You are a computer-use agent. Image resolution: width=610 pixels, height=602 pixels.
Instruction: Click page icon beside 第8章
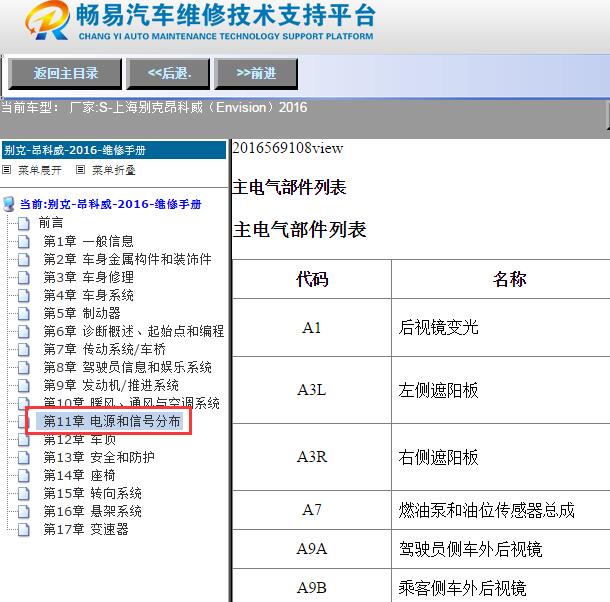point(24,367)
